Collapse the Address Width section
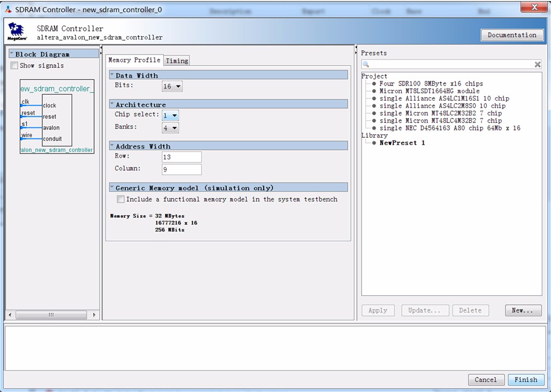The width and height of the screenshot is (551, 392). coord(112,146)
